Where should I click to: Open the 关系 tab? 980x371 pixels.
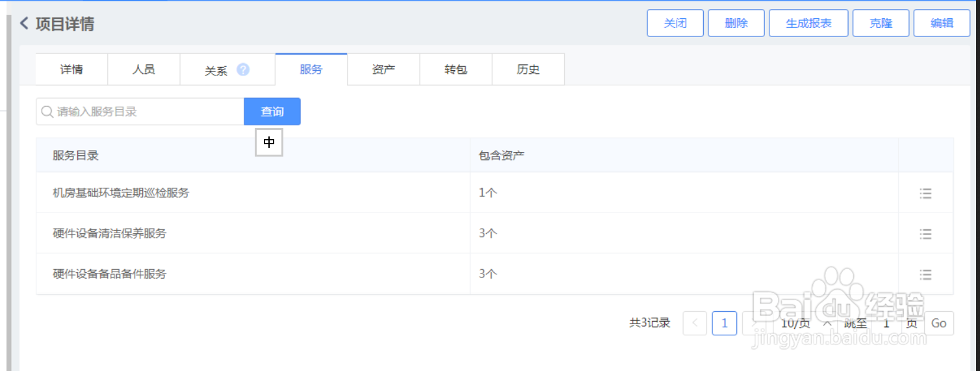click(227, 70)
